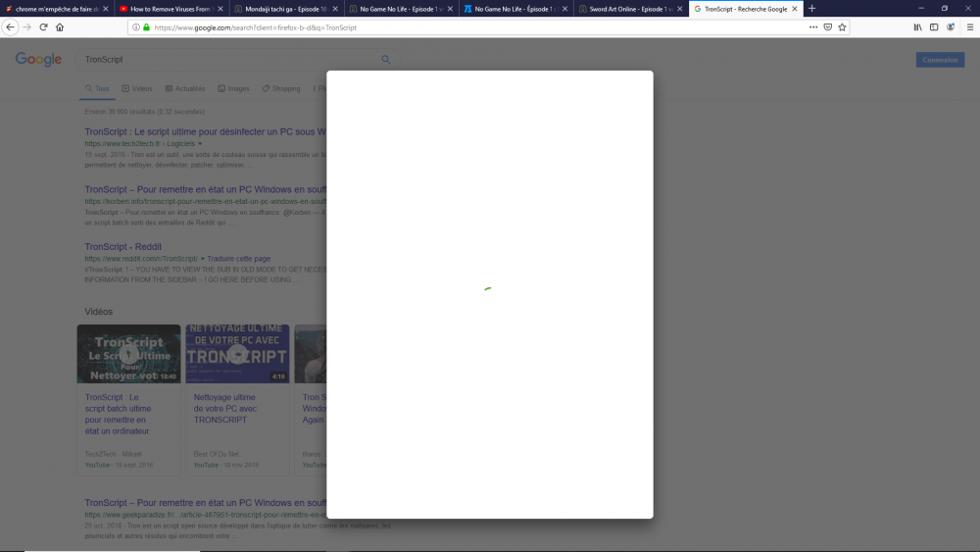This screenshot has width=980, height=552.
Task: Open 'Nettoyage ultime de votre PC' video link
Action: [225, 408]
